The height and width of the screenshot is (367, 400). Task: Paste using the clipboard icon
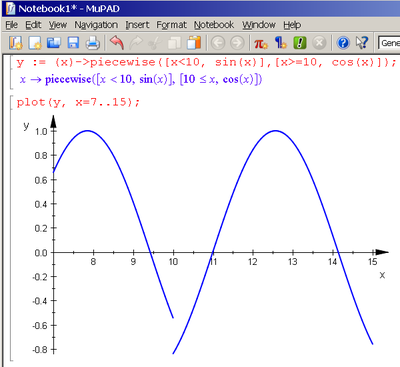194,43
